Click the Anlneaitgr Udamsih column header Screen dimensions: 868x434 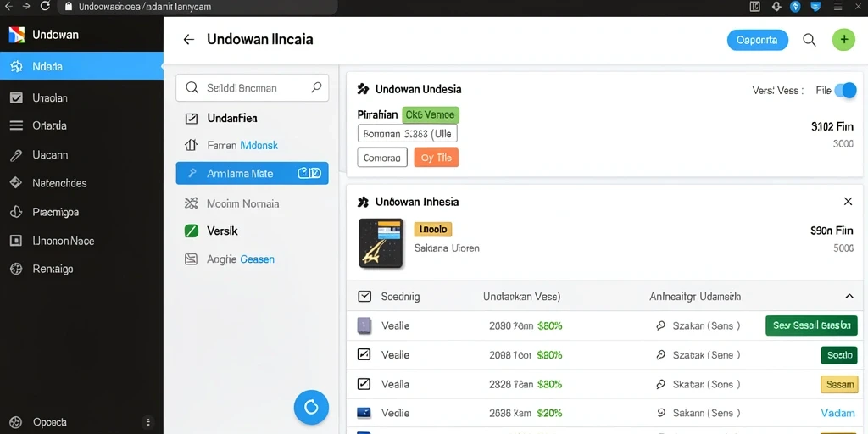pos(695,297)
